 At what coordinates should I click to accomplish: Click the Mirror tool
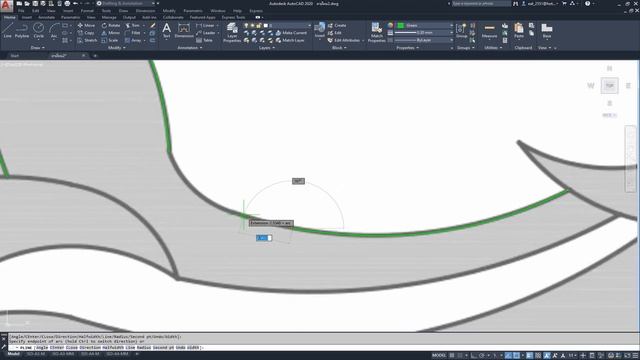tap(111, 33)
